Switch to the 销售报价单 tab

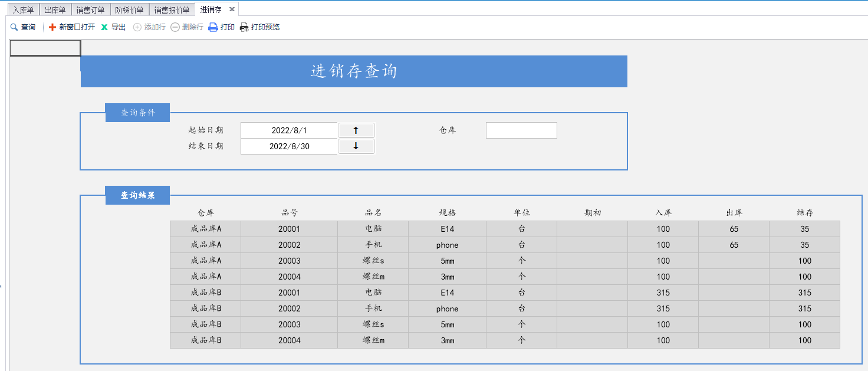tap(172, 10)
